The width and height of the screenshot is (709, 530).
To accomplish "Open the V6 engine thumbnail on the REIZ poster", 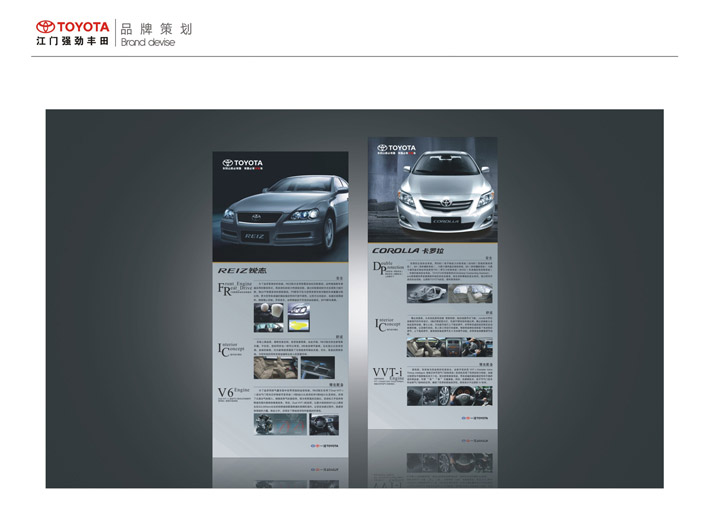I will (280, 425).
